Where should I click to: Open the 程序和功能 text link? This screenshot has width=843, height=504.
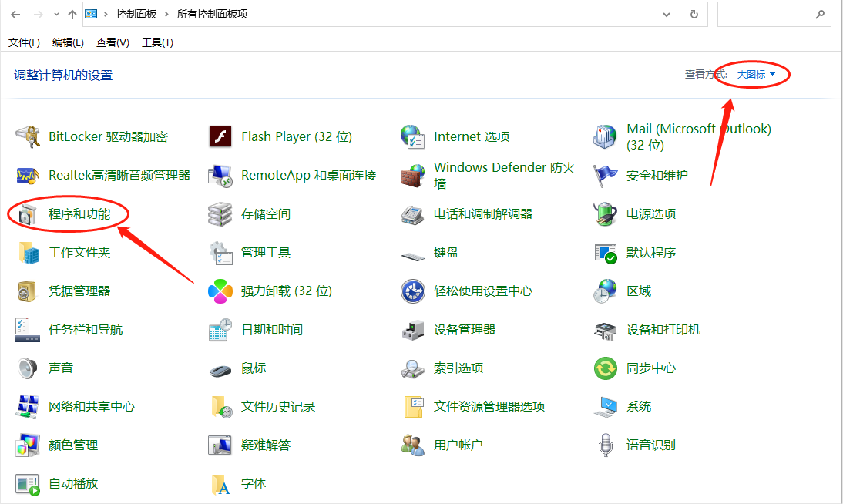pyautogui.click(x=79, y=214)
